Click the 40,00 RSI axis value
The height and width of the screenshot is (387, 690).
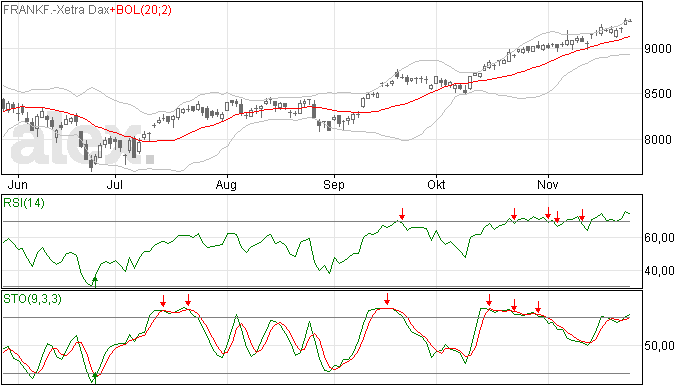point(659,271)
